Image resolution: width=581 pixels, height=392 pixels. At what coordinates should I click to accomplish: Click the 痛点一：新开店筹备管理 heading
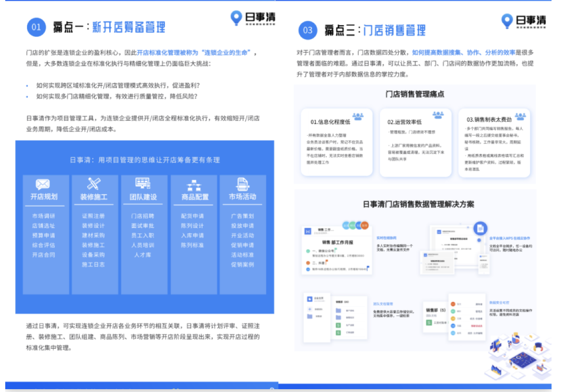pyautogui.click(x=109, y=27)
